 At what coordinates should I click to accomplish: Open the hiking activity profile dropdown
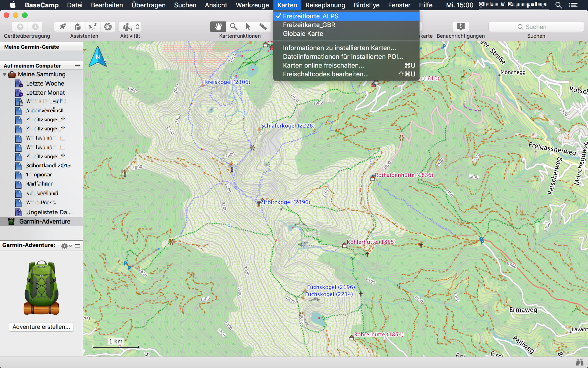coord(130,27)
